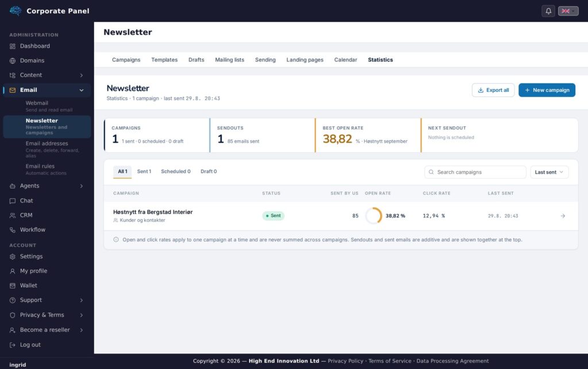Open the notifications bell
Viewport: 588px width, 369px height.
point(548,11)
